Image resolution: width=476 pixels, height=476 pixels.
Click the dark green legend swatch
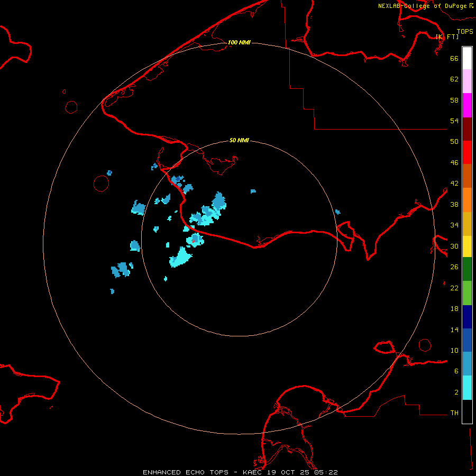[x=467, y=269]
